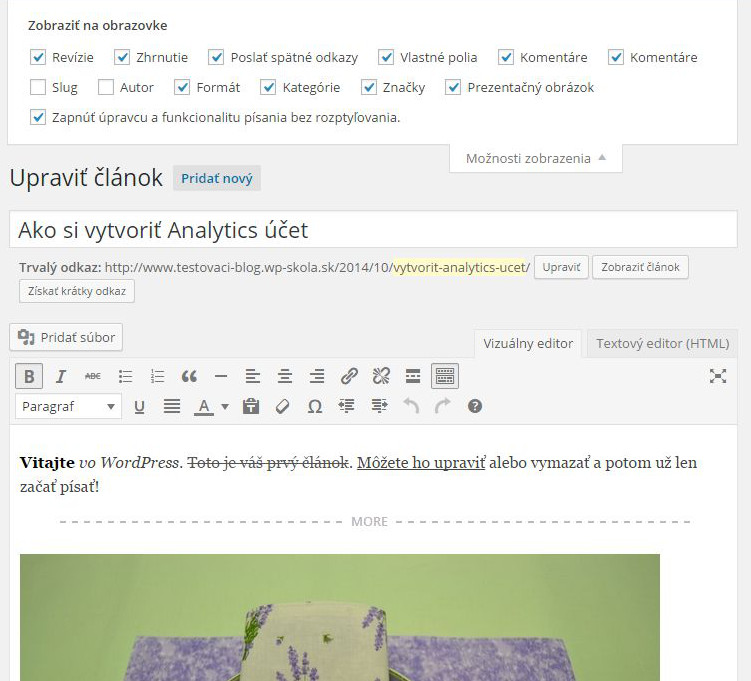The width and height of the screenshot is (751, 681).
Task: Click the underlined text Môžete ho upraviť
Action: click(x=421, y=463)
